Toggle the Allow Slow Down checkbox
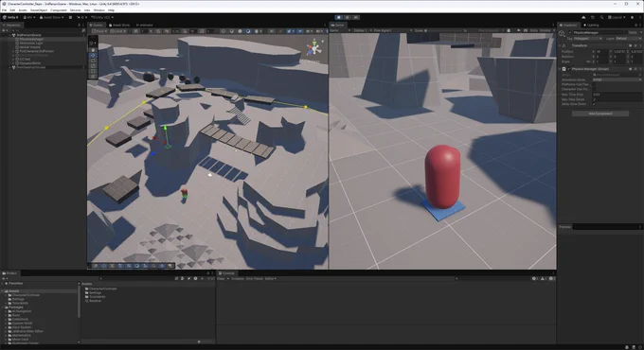Screen dimensions: 644x350 click(x=595, y=104)
